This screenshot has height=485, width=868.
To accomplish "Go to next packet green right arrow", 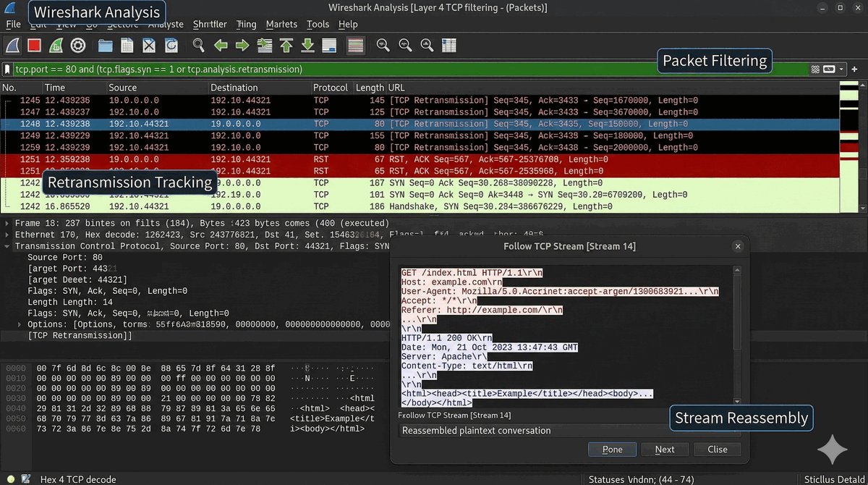I will point(242,46).
